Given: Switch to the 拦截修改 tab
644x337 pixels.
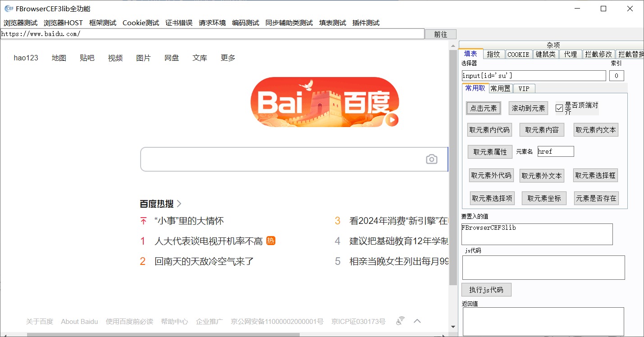Looking at the screenshot, I should tap(598, 54).
